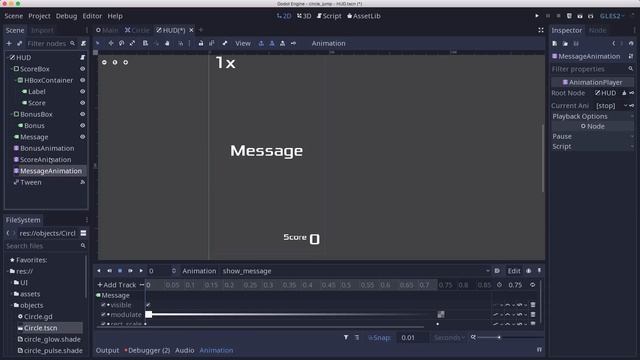Click the signal icon beside the Tween node
Screen dimensions: 640x360
[83, 182]
